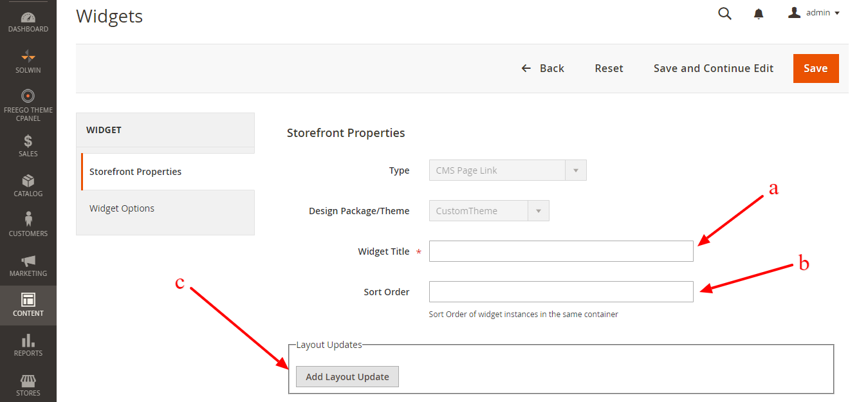Open the Design Package/Theme dropdown
Image resolution: width=868 pixels, height=402 pixels.
click(x=489, y=211)
